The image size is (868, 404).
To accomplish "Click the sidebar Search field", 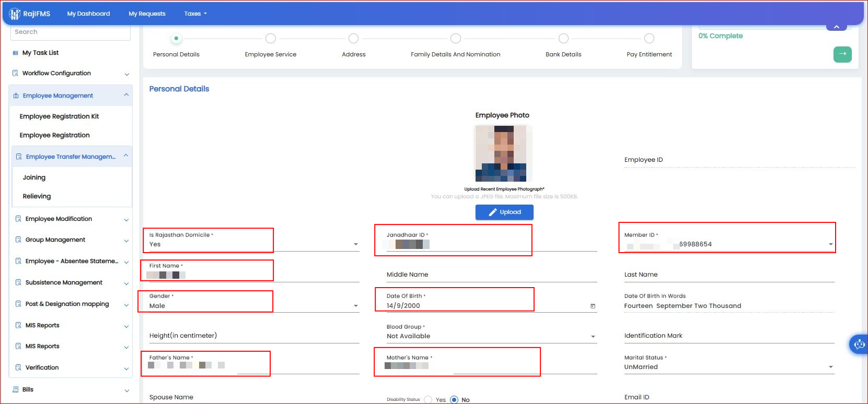I will click(71, 32).
